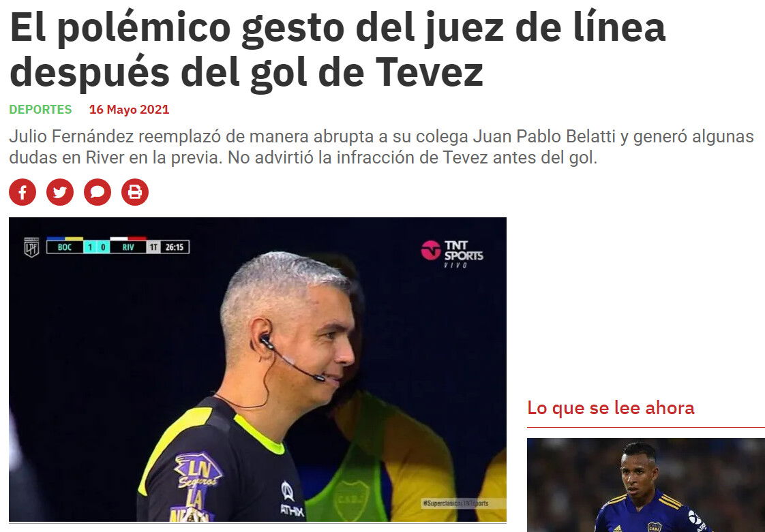Open the comments speech bubble icon
The image size is (765, 532).
(97, 192)
